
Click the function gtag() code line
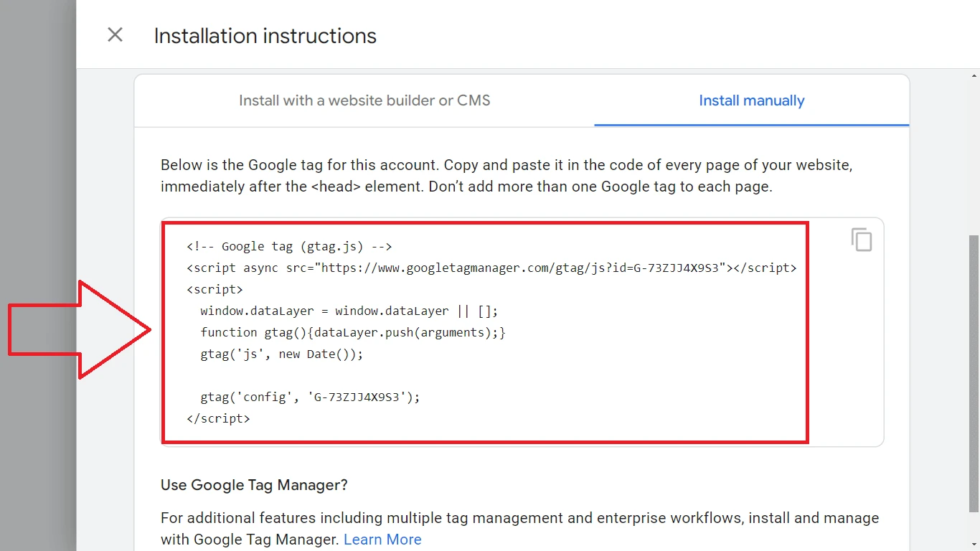point(353,333)
